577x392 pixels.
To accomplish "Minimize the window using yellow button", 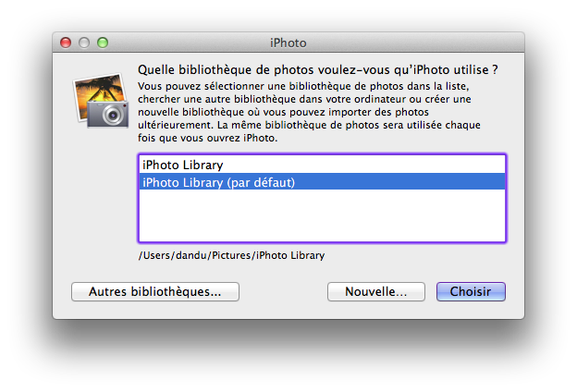I will tap(84, 43).
